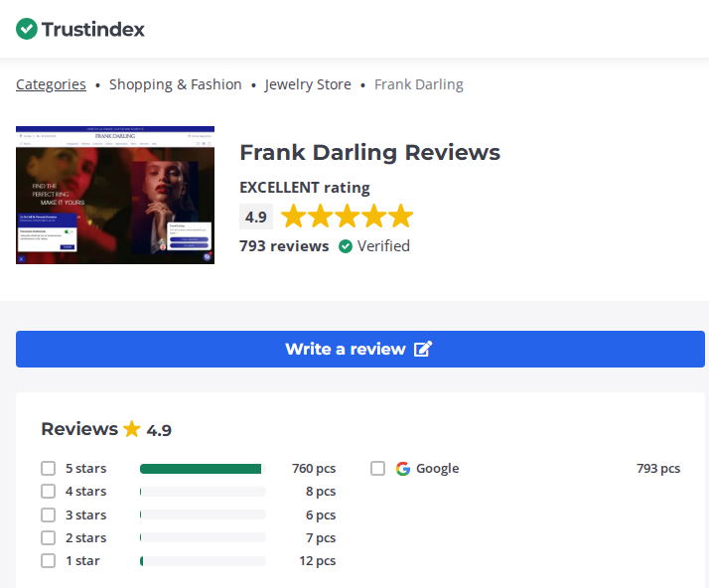709x588 pixels.
Task: Click the Frank Darling breadcrumb
Action: pos(419,84)
